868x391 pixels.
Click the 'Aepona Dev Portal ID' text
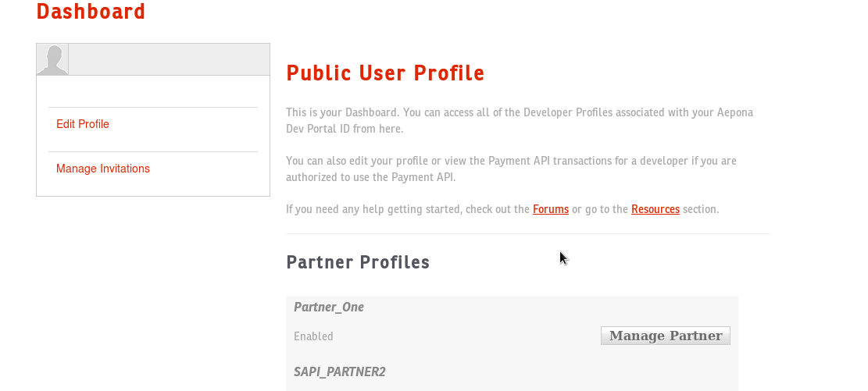(344, 129)
